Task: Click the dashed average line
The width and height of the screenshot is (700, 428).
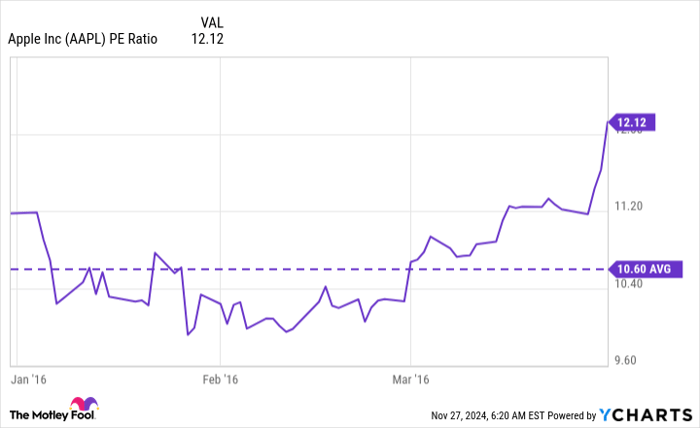Action: point(300,269)
